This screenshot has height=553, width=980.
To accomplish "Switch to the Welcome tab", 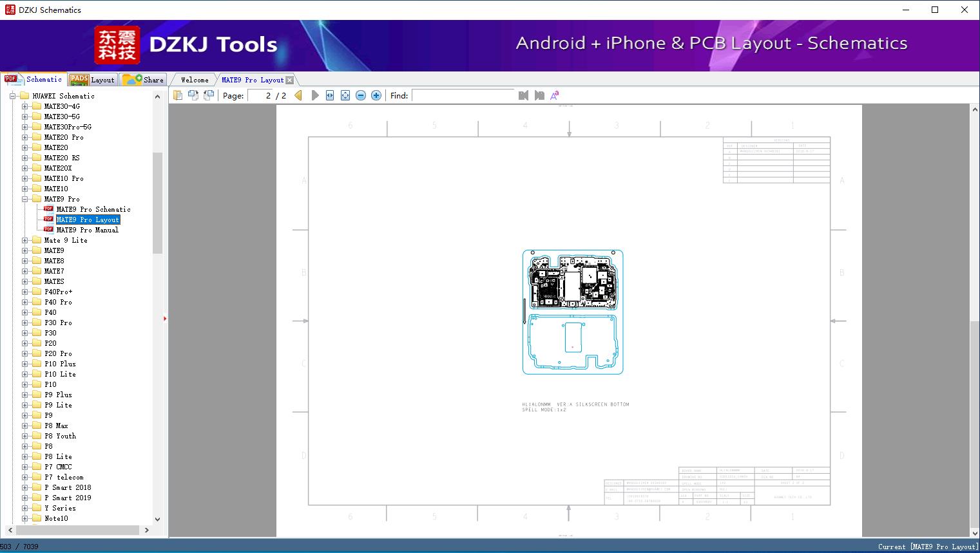I will point(195,80).
